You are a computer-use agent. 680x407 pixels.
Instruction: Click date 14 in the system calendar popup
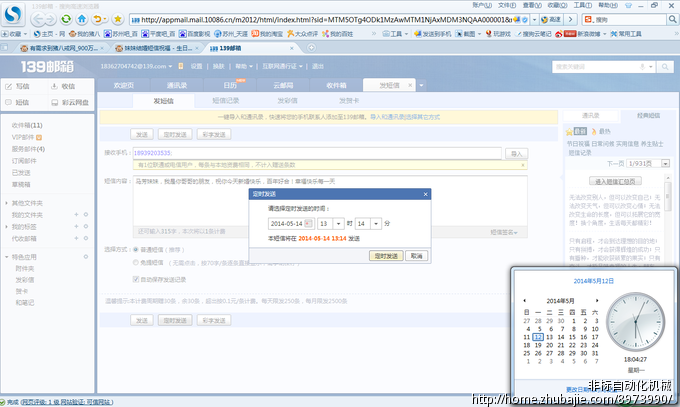tap(561, 337)
